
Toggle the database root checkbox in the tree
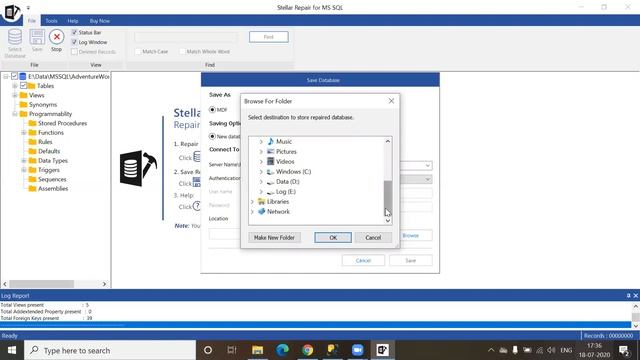click(14, 76)
